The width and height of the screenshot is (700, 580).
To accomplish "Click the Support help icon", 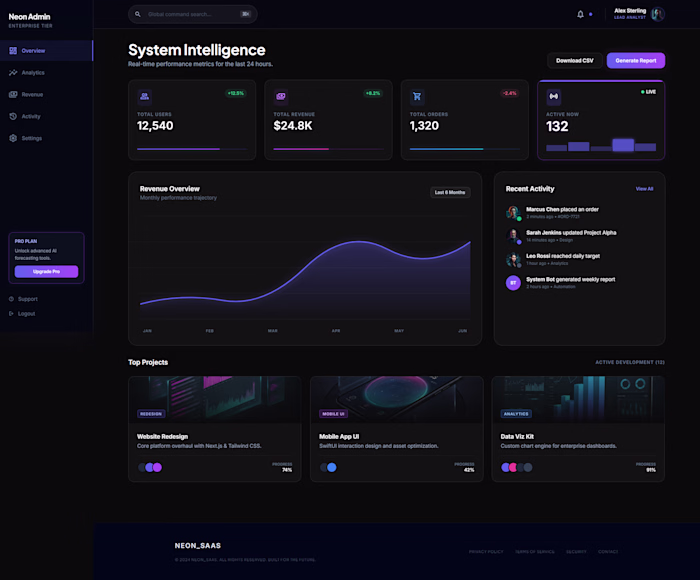I will 11,299.
